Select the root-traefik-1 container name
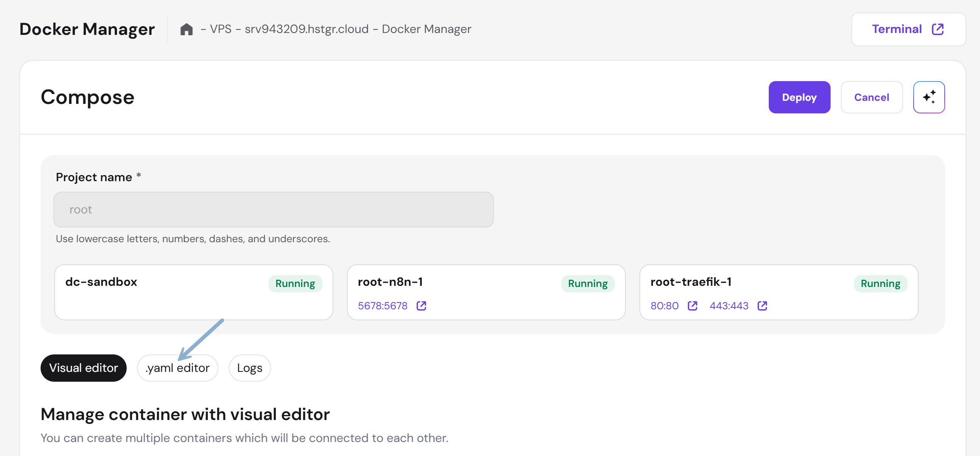Screen dimensions: 980x456 [691, 282]
